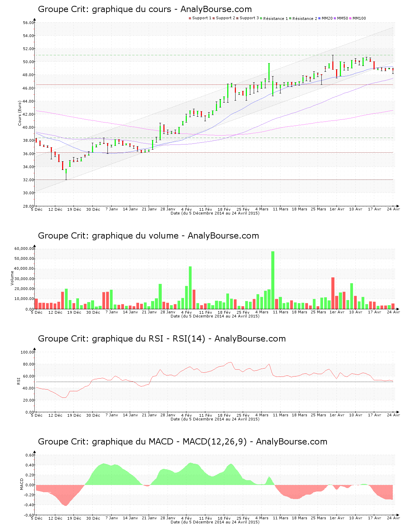412x532 pixels.
Task: Click the 28.00 value on price axis
Action: [28, 206]
